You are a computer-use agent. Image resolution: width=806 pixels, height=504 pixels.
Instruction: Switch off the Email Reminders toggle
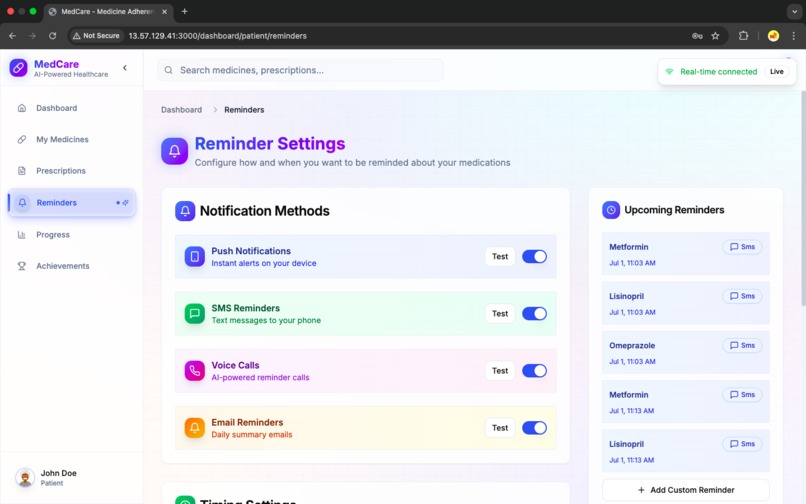(535, 428)
